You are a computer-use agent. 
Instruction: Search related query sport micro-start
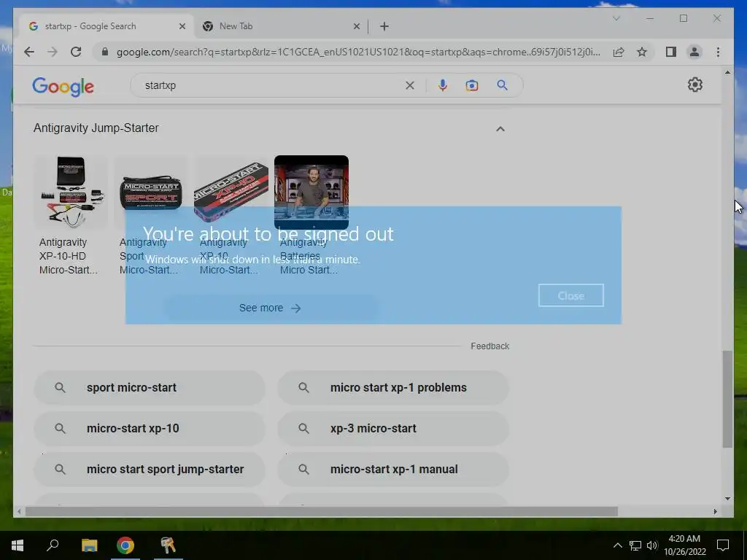point(149,388)
